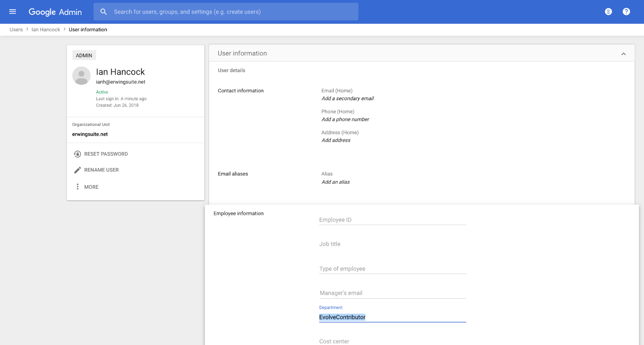Open the More three-dot menu
The image size is (644, 345).
77,187
